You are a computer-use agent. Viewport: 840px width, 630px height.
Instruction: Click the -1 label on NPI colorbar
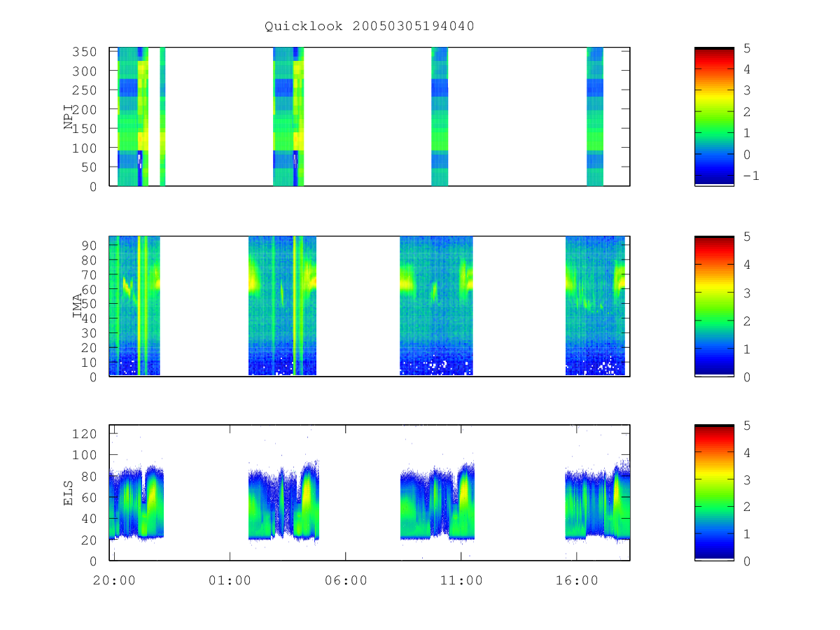tap(750, 176)
